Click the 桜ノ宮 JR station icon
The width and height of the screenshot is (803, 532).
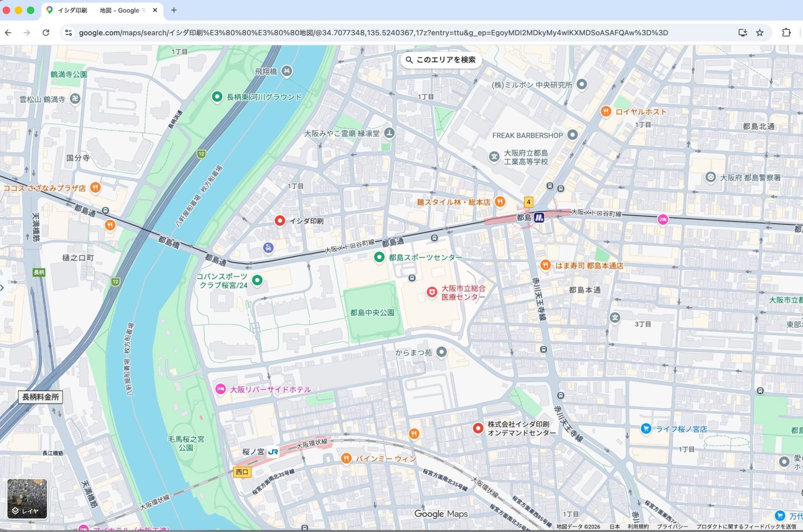tap(273, 452)
